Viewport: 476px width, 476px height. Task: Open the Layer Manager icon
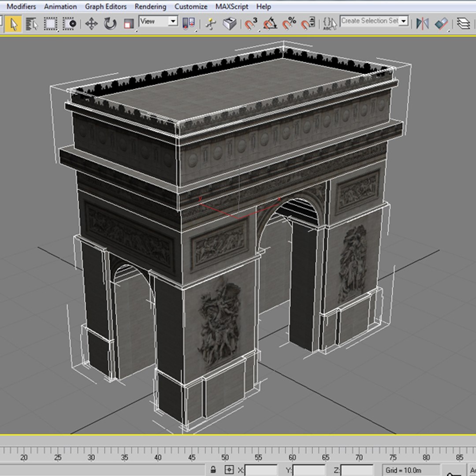tap(463, 24)
